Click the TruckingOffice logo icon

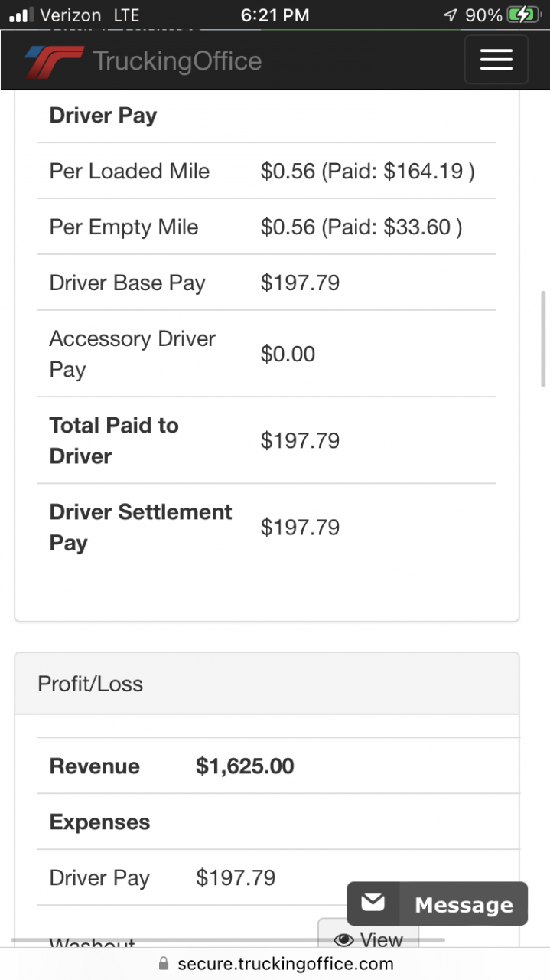click(54, 61)
